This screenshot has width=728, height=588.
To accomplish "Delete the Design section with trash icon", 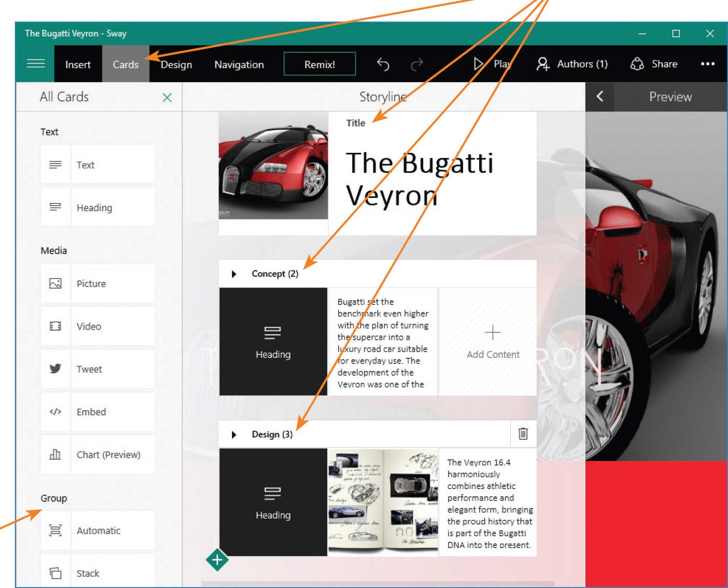I will (x=523, y=434).
